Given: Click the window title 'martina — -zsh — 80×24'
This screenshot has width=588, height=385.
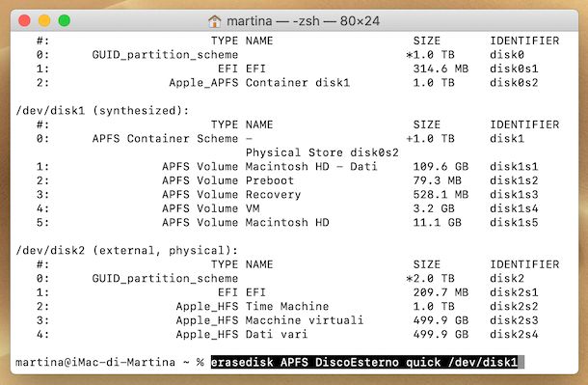Looking at the screenshot, I should click(303, 21).
